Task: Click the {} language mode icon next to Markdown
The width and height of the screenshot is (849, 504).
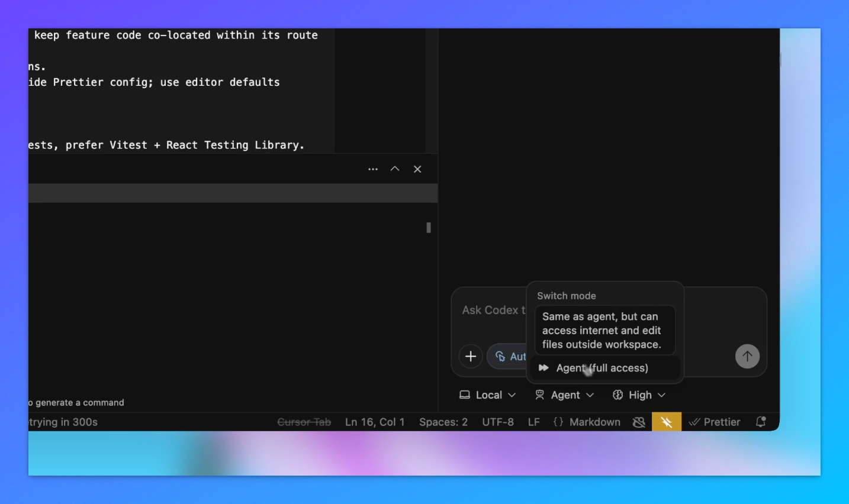Action: tap(557, 422)
